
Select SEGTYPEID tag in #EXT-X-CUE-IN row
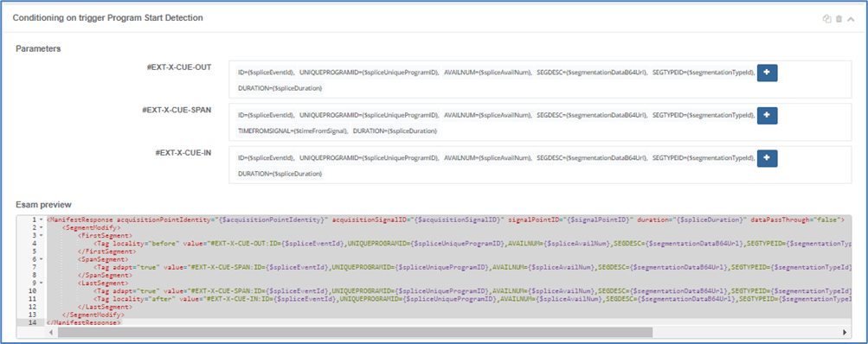tap(703, 157)
